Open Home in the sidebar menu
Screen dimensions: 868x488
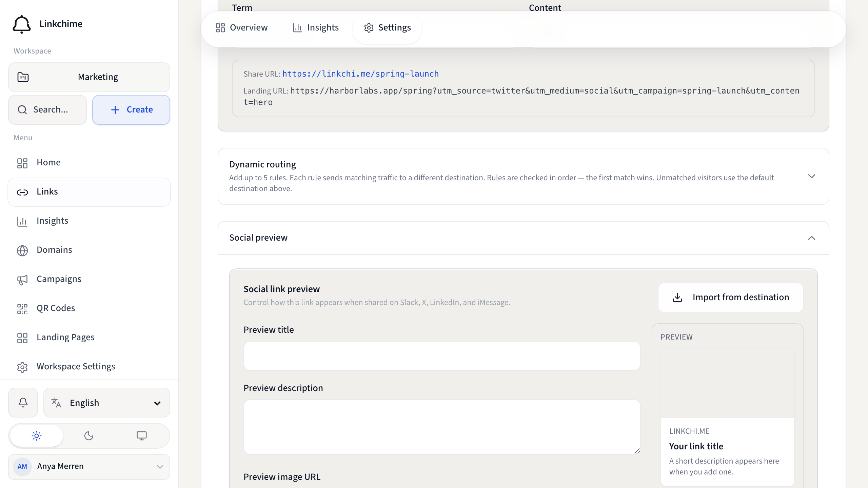pos(89,163)
